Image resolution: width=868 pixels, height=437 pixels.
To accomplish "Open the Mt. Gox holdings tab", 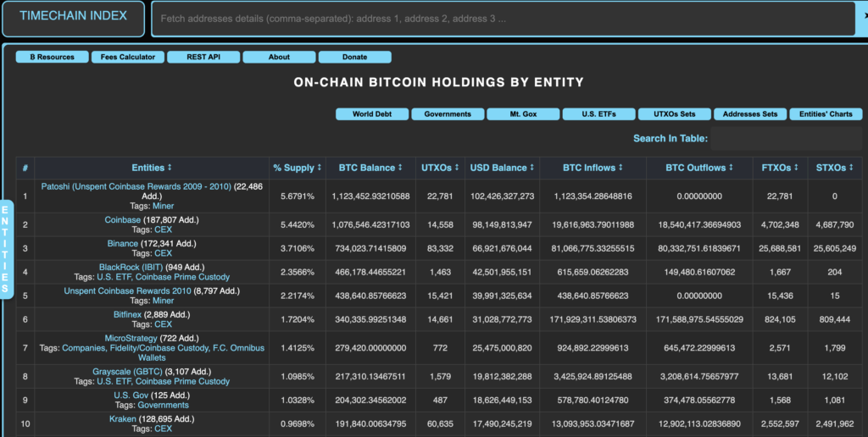I will [x=523, y=114].
